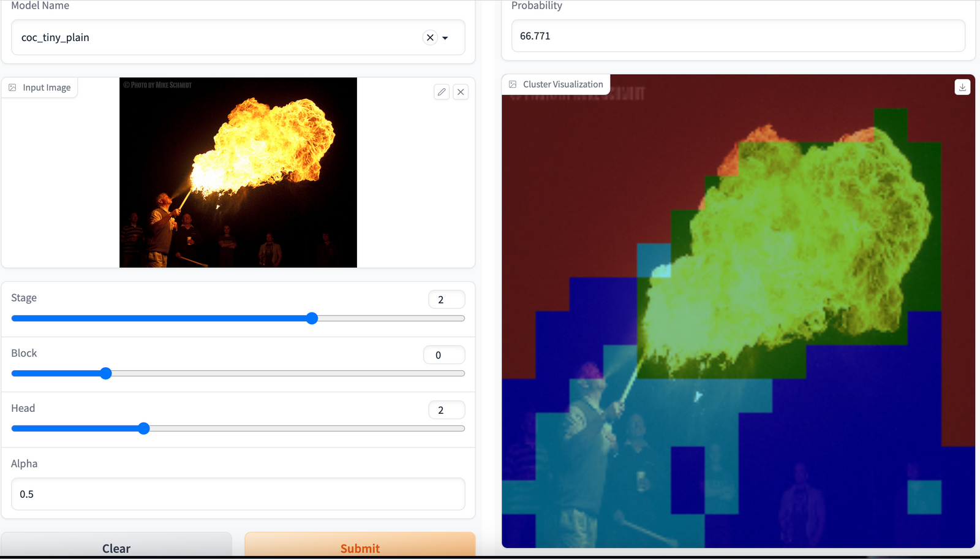The image size is (980, 559).
Task: Clear the coc_tiny_plain selection with the X icon
Action: click(x=430, y=37)
